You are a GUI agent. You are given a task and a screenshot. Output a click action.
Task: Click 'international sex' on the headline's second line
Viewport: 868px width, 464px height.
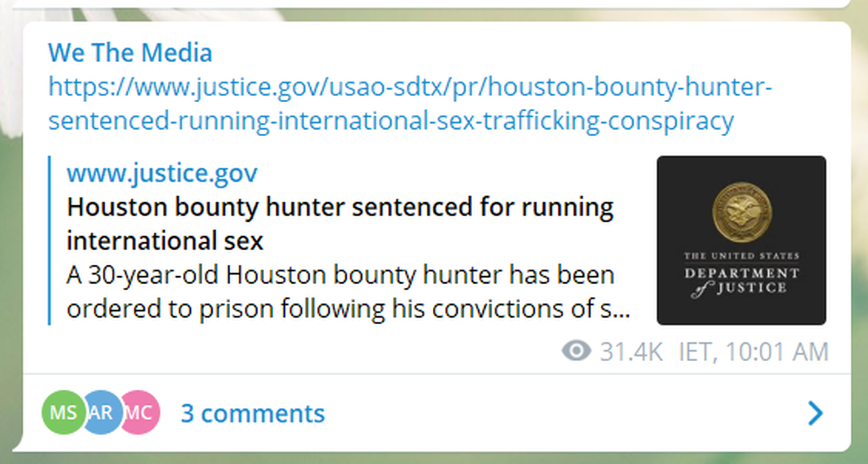tap(165, 241)
